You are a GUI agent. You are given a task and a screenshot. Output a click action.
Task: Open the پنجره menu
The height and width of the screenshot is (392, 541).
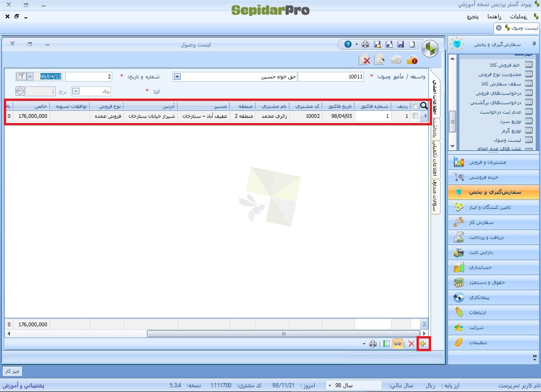point(473,16)
